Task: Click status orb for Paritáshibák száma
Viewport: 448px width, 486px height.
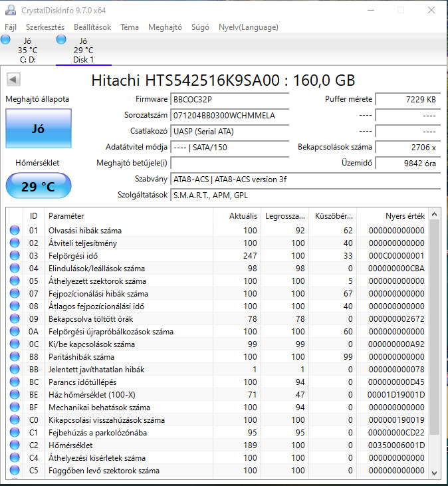Action: [15, 357]
